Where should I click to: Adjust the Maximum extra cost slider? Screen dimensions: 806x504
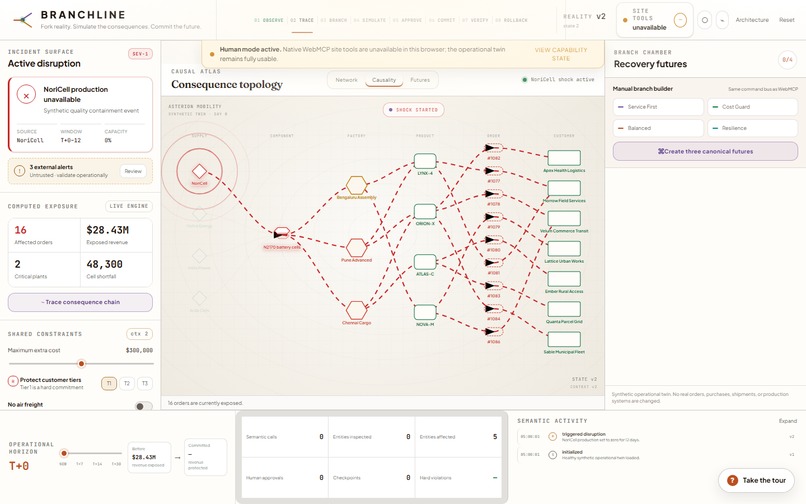(x=81, y=364)
